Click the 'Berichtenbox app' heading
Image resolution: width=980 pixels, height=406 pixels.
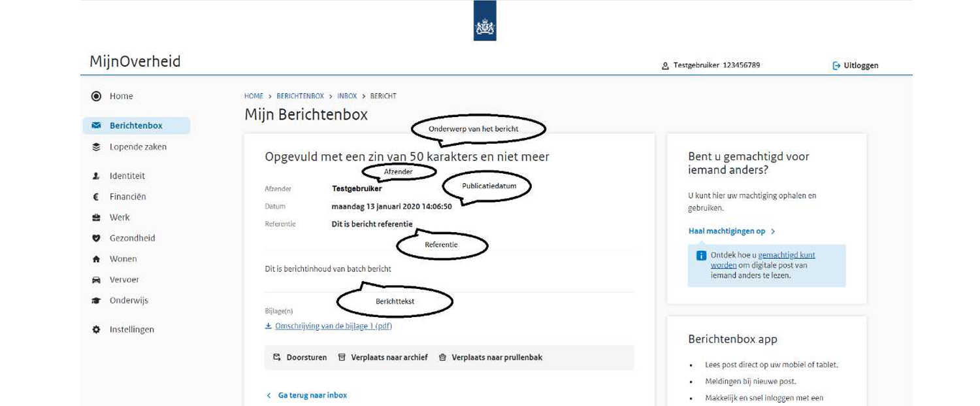(733, 339)
